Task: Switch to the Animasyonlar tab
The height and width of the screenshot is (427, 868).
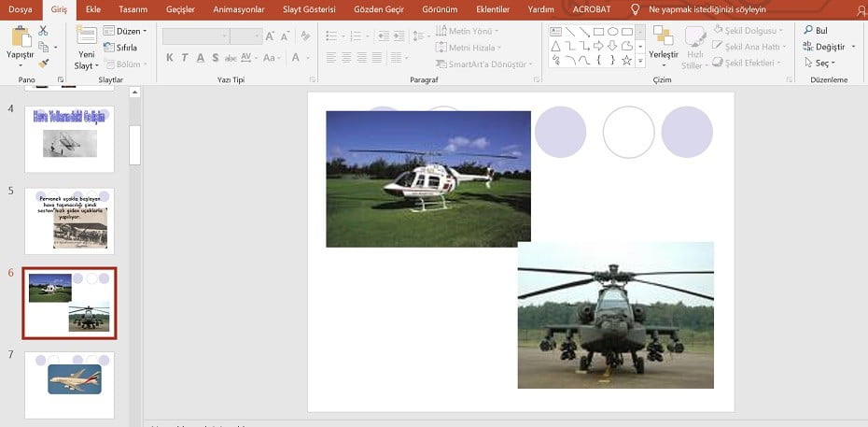Action: (x=239, y=9)
